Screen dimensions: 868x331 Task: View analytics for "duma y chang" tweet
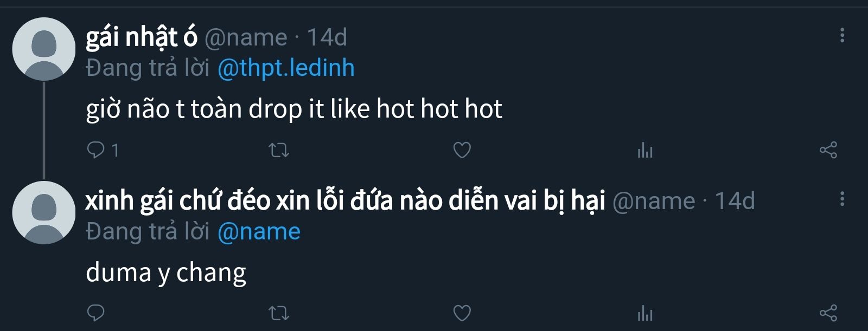coord(645,313)
